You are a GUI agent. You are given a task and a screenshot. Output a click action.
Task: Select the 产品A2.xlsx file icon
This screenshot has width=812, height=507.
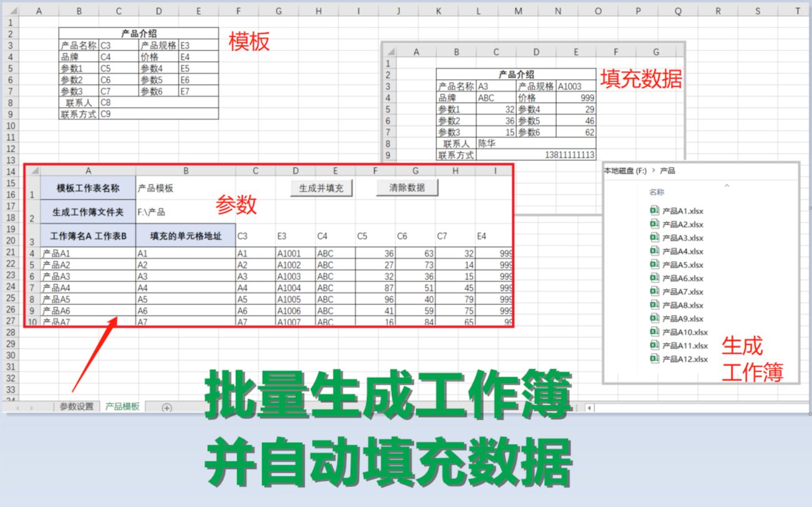[655, 225]
